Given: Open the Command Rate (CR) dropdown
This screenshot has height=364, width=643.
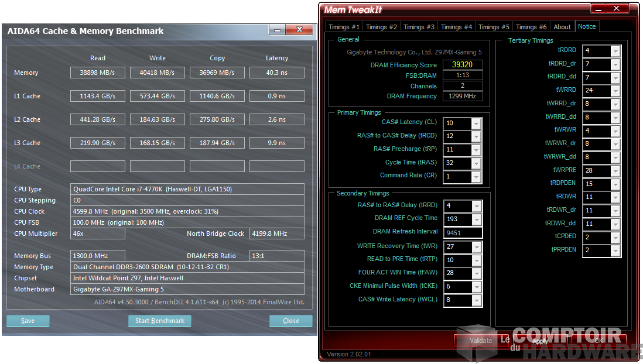Looking at the screenshot, I should click(476, 176).
